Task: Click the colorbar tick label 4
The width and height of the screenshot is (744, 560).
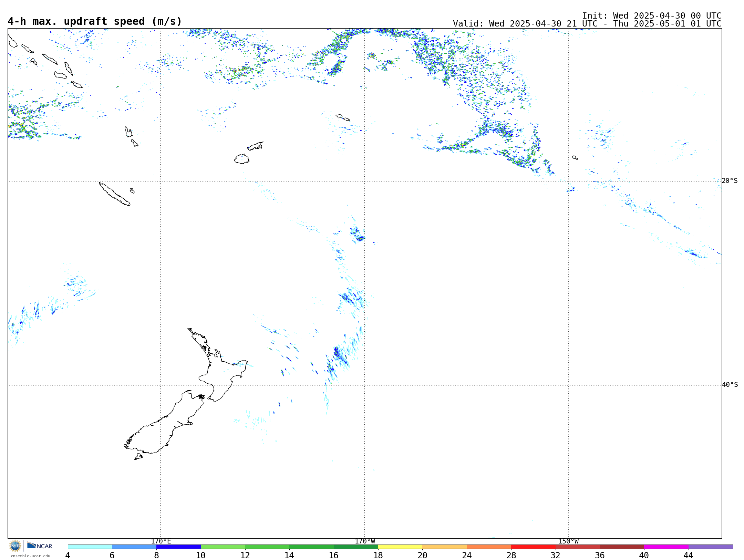Action: [68, 556]
